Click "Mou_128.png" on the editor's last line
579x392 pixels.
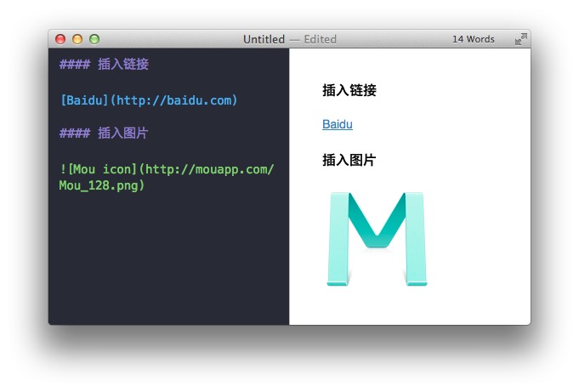tap(98, 185)
